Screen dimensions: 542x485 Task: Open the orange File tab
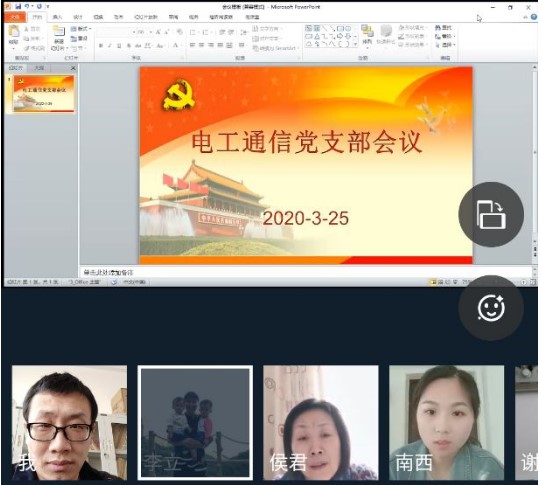coord(15,17)
